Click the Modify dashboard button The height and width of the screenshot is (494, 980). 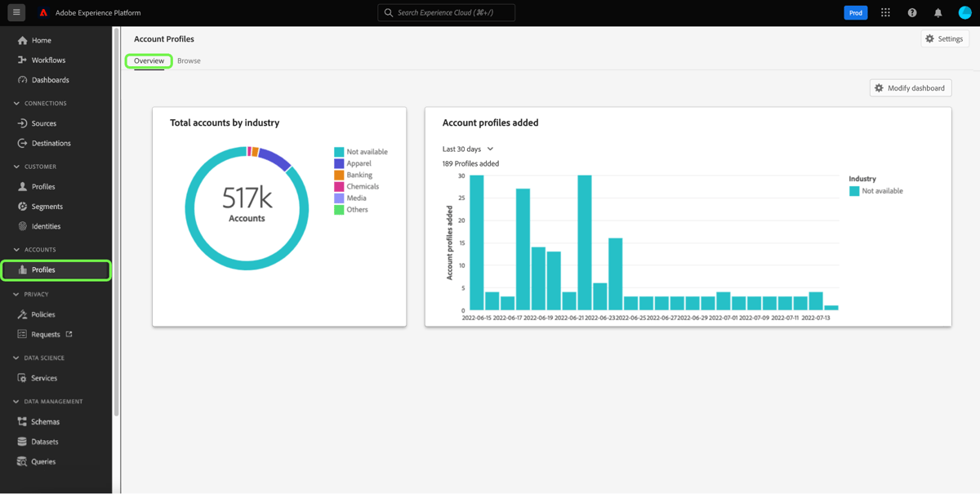click(910, 87)
